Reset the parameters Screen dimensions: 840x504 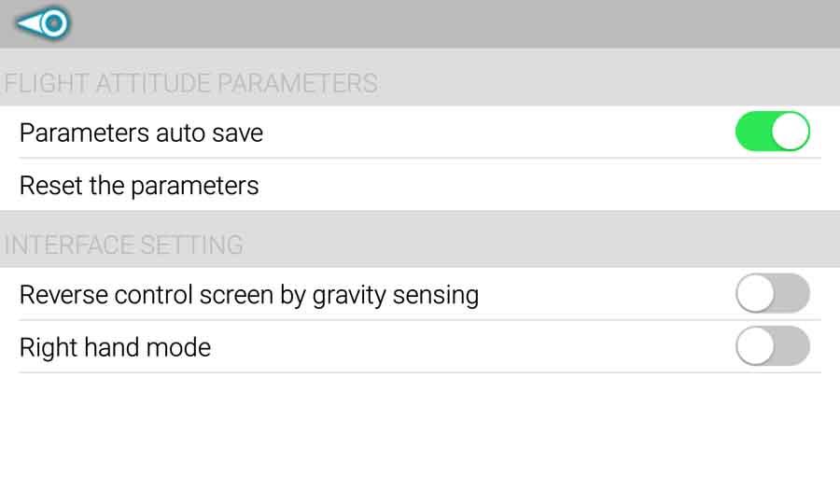(x=139, y=186)
